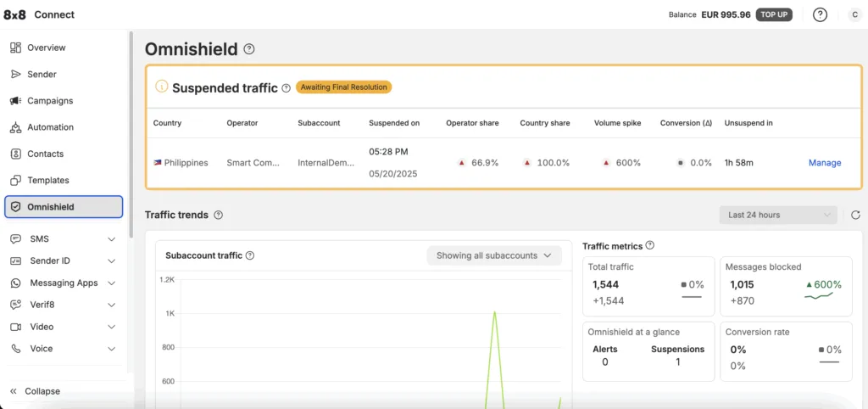Image resolution: width=868 pixels, height=409 pixels.
Task: Click the Omnishield shield icon in sidebar
Action: click(x=15, y=207)
